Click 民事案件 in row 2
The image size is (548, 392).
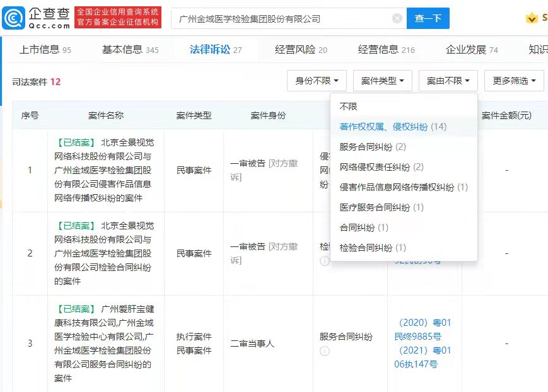[194, 253]
